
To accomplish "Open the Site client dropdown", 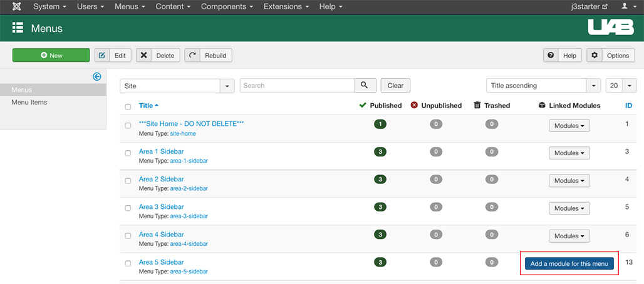I will click(x=177, y=86).
